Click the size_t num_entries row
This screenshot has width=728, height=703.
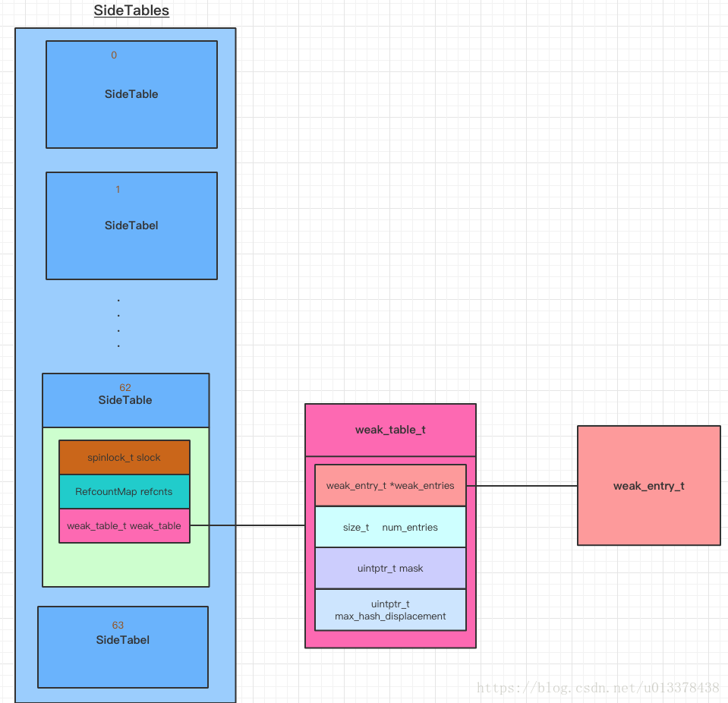(x=390, y=527)
